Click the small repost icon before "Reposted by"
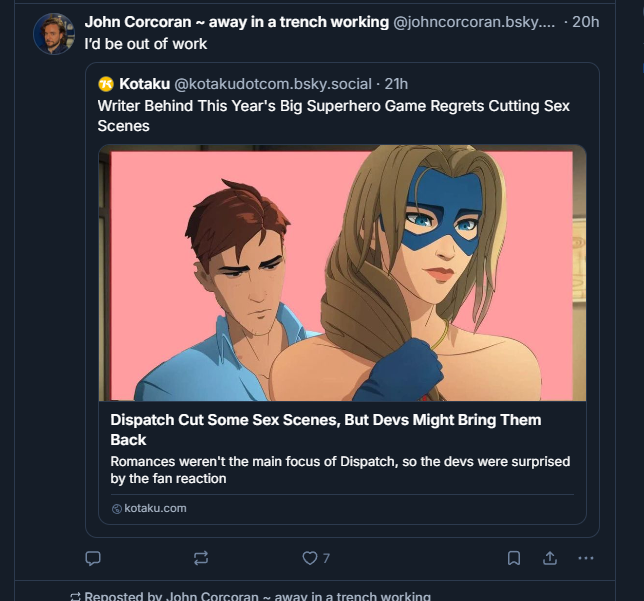 75,597
